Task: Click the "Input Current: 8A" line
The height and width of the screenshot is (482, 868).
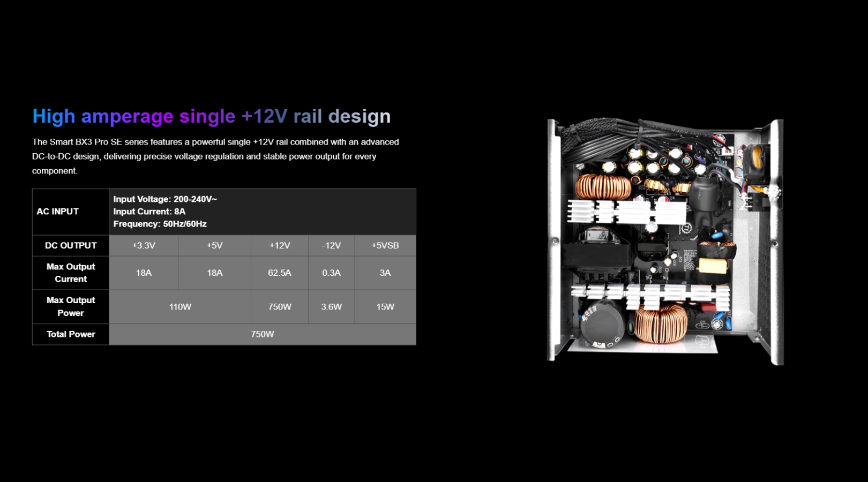Action: 149,212
